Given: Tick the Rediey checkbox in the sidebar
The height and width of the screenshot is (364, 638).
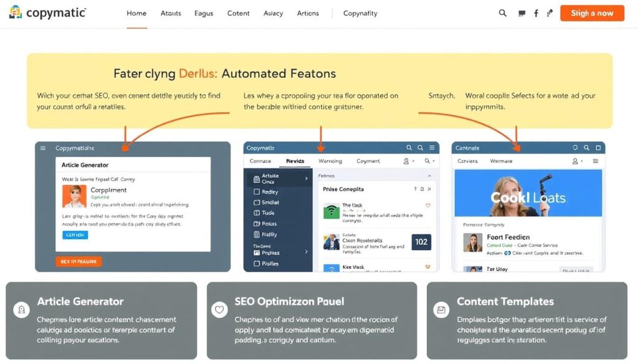Looking at the screenshot, I should [257, 192].
